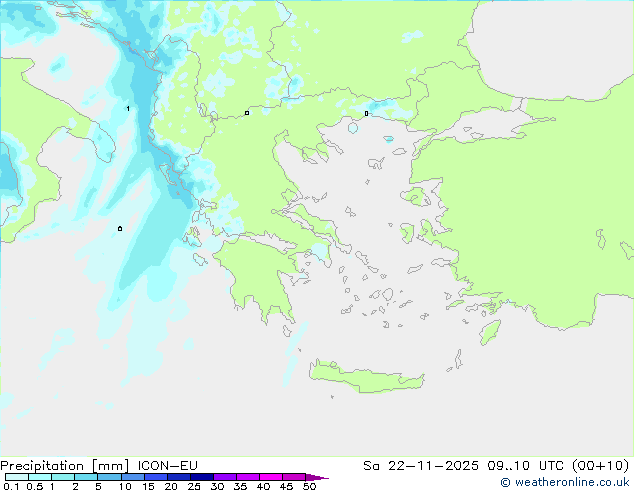The height and width of the screenshot is (490, 634).
Task: Pick the 45–50 mm legend swatch
Action: pos(294,477)
